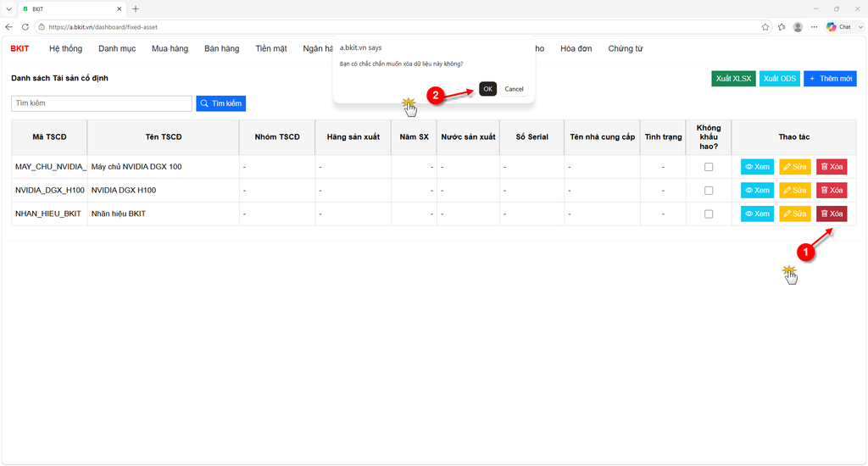
Task: Open the Hóa đơn menu
Action: (x=576, y=48)
